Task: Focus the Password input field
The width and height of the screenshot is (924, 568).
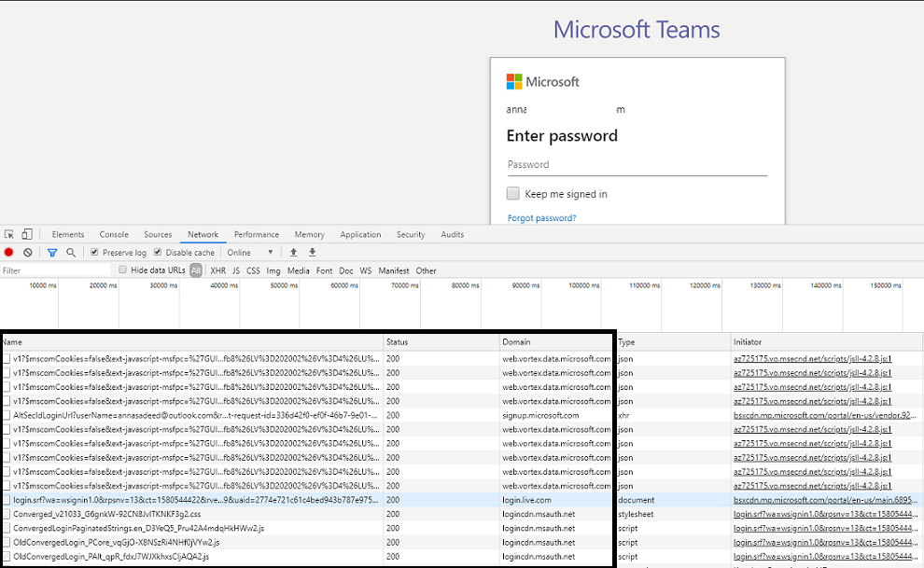Action: [637, 165]
